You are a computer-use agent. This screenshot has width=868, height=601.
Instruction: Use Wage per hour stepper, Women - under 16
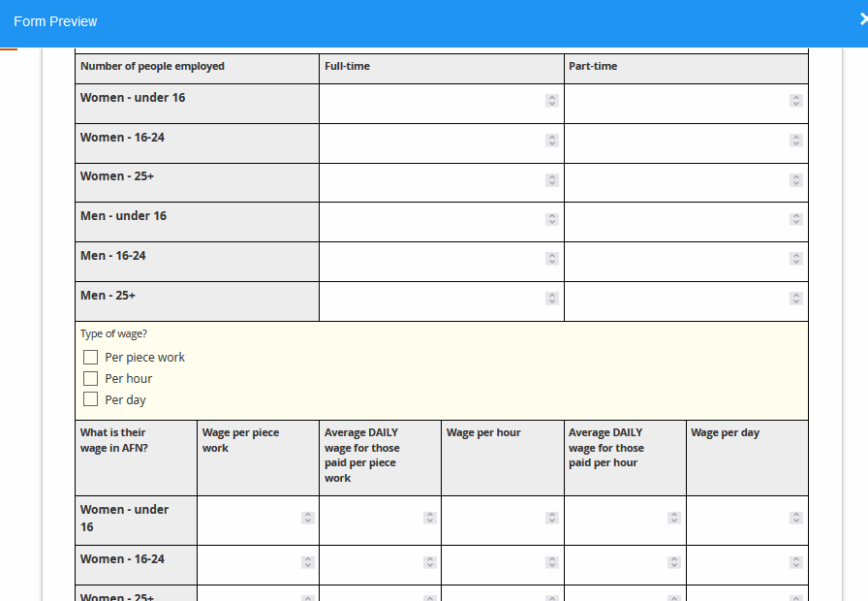[x=552, y=518]
